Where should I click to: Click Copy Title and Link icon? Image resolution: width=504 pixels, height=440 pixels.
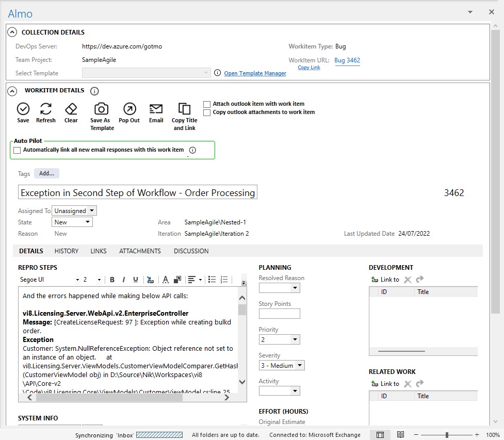coord(184,109)
